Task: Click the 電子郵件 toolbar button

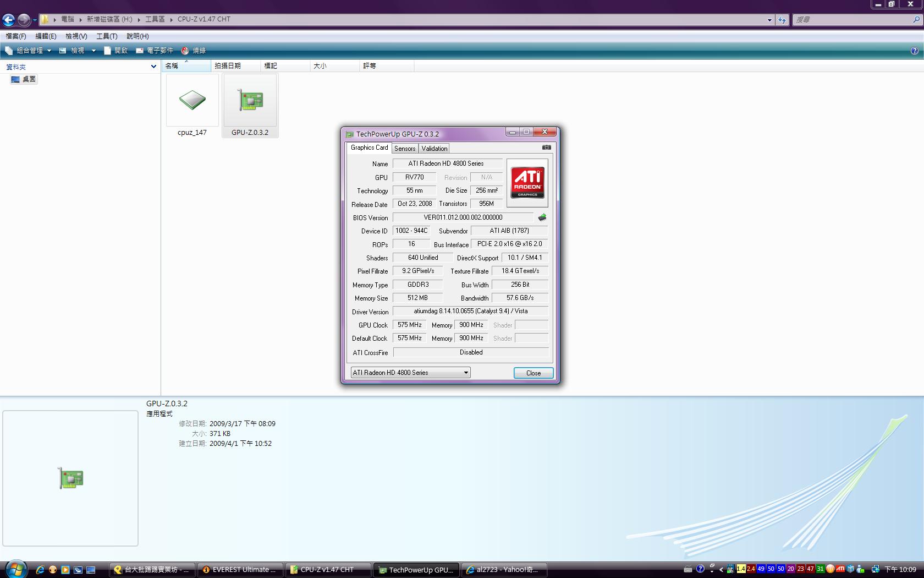Action: point(155,51)
